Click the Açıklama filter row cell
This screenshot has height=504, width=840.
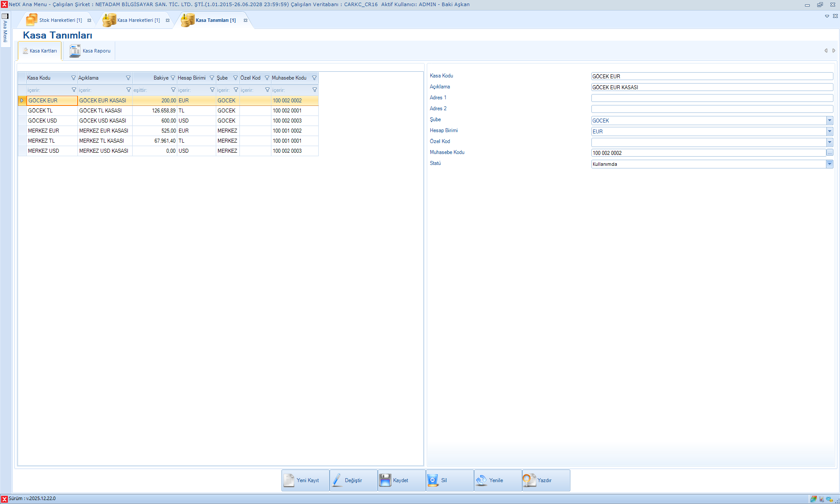tap(102, 90)
